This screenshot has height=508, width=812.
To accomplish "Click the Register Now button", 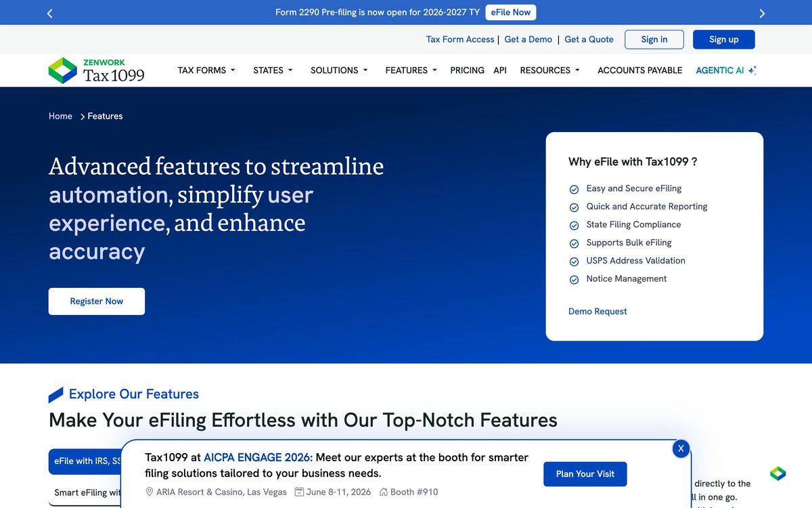I will point(97,301).
